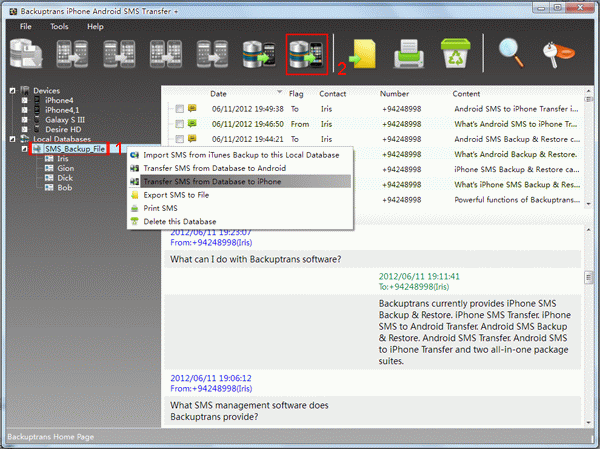Click the green bubble icon in 19:46:50 row
Viewport: 600px width, 449px height.
point(192,123)
